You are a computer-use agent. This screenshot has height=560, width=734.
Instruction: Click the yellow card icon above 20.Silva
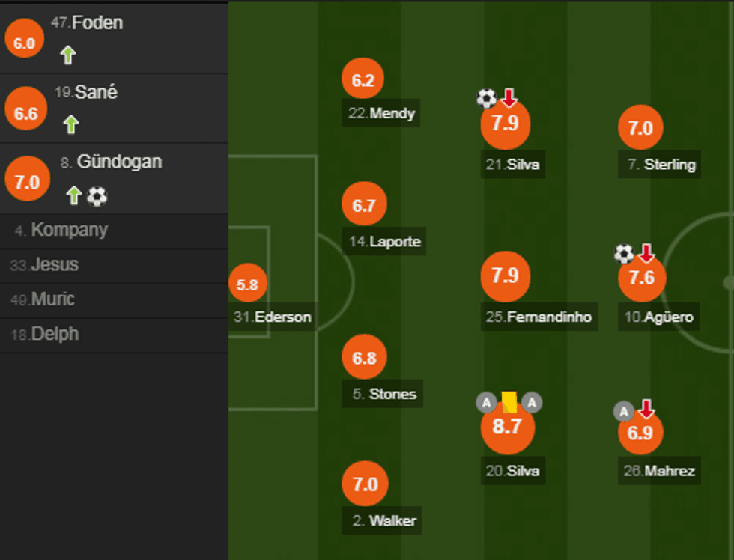click(509, 402)
